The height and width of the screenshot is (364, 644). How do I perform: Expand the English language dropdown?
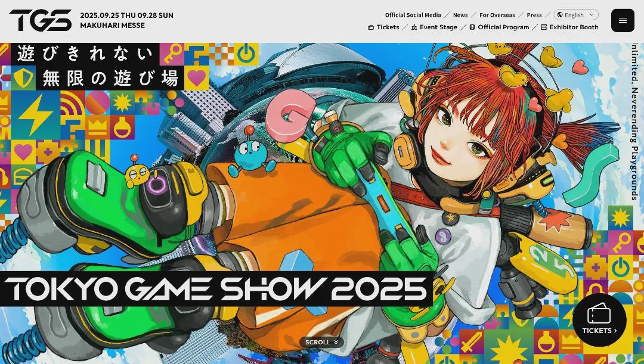click(x=575, y=15)
